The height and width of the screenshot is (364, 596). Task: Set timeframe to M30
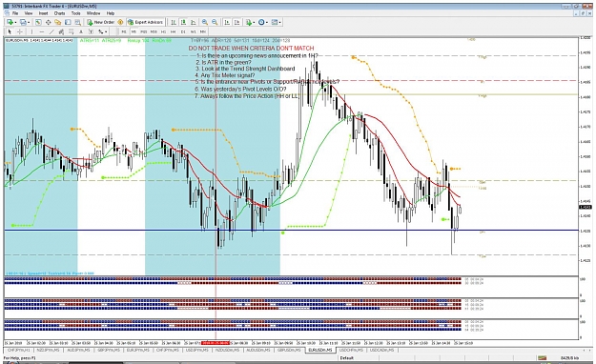154,31
